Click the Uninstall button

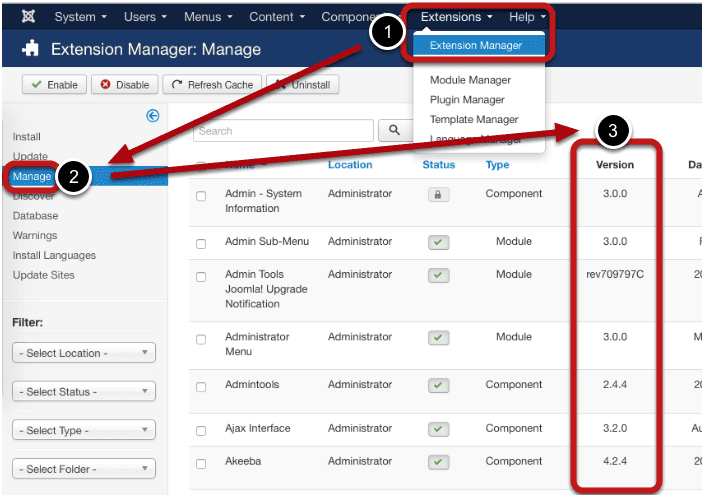pyautogui.click(x=303, y=84)
